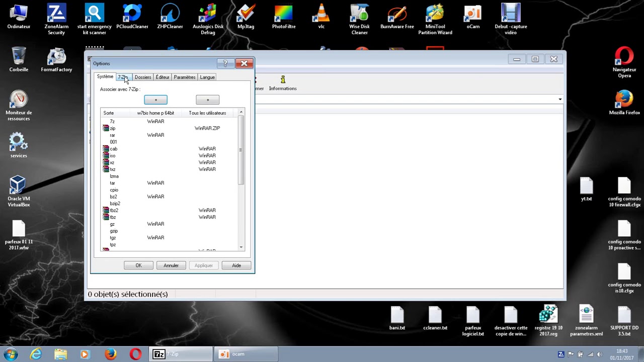Expand the address bar dropdown arrow
Screen dimensions: 644x362
(x=560, y=100)
